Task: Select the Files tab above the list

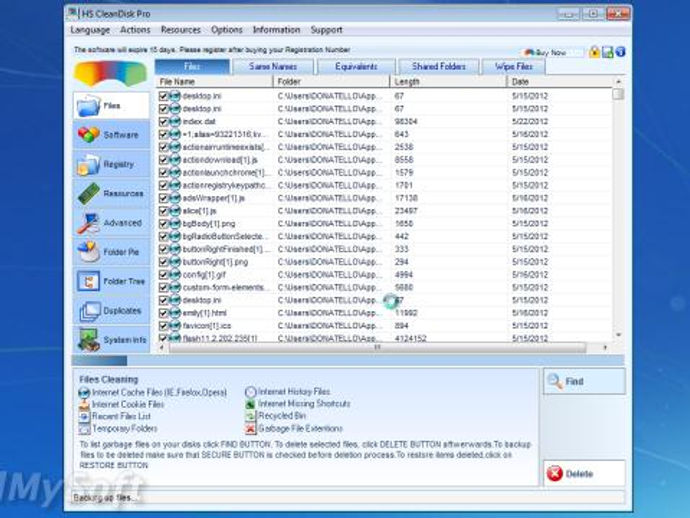Action: tap(192, 66)
